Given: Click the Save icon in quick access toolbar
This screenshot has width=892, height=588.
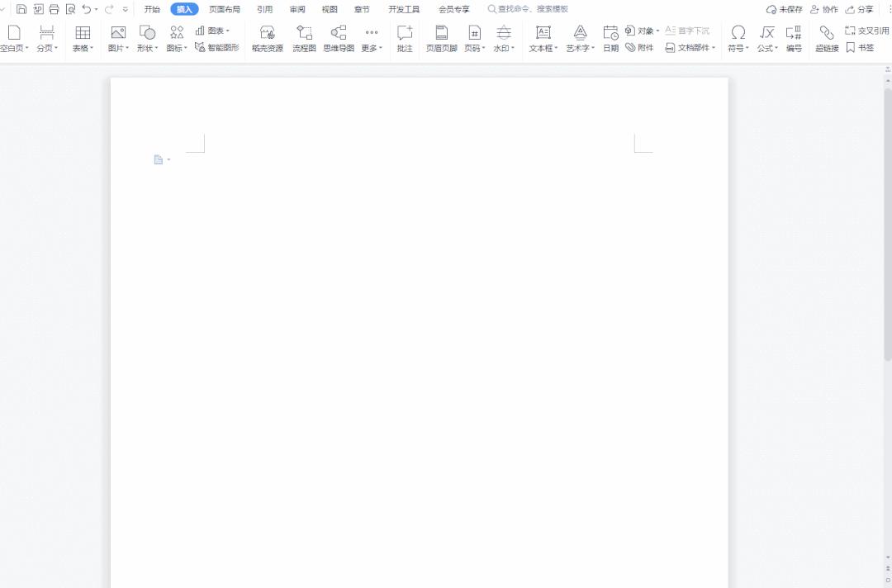Looking at the screenshot, I should point(21,9).
